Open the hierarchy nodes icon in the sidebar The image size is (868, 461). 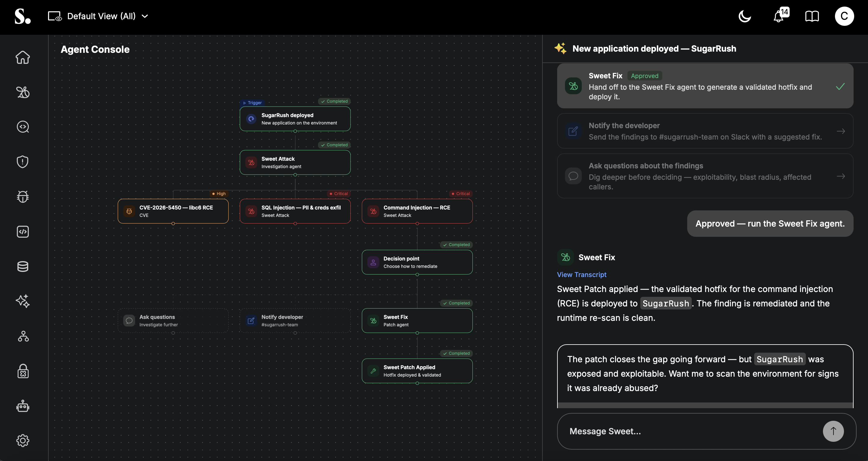coord(23,336)
